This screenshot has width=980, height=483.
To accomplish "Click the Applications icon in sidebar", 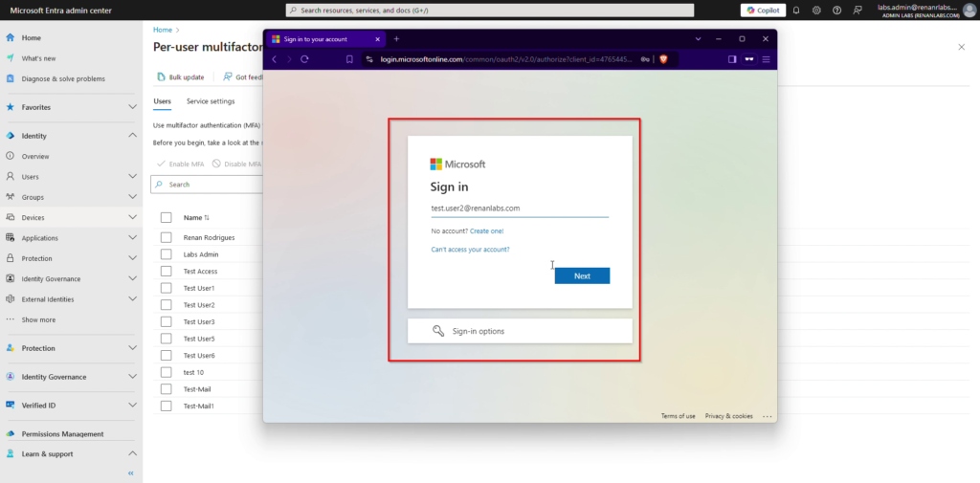I will point(10,238).
